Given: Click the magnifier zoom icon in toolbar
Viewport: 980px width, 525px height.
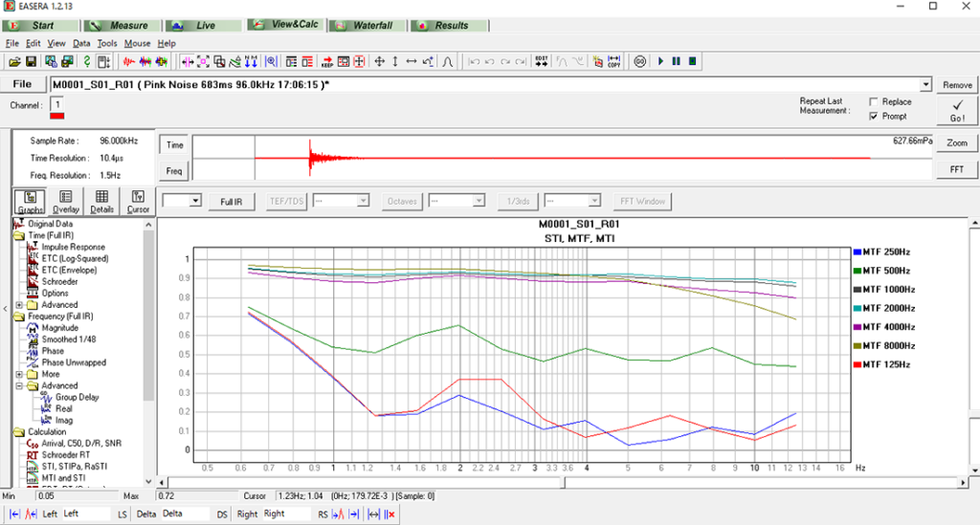Looking at the screenshot, I should point(271,61).
